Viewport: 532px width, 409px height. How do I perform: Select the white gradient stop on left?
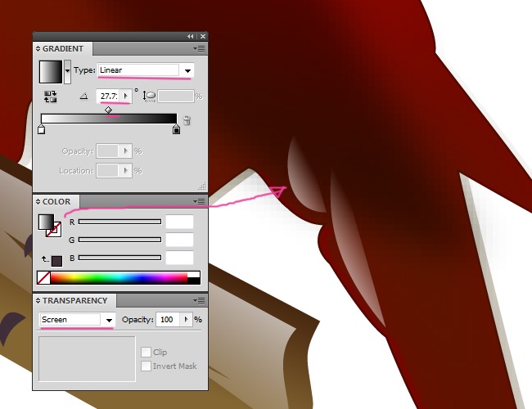coord(42,128)
